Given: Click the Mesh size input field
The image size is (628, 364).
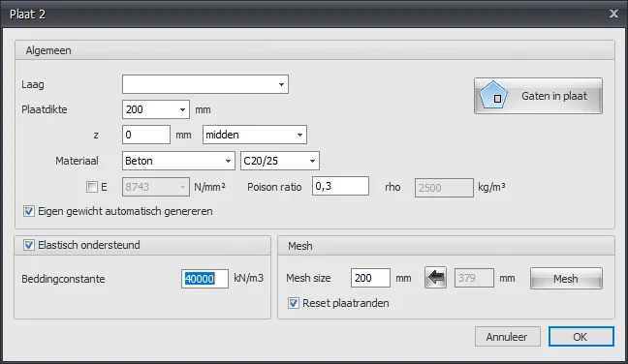Looking at the screenshot, I should (x=370, y=278).
